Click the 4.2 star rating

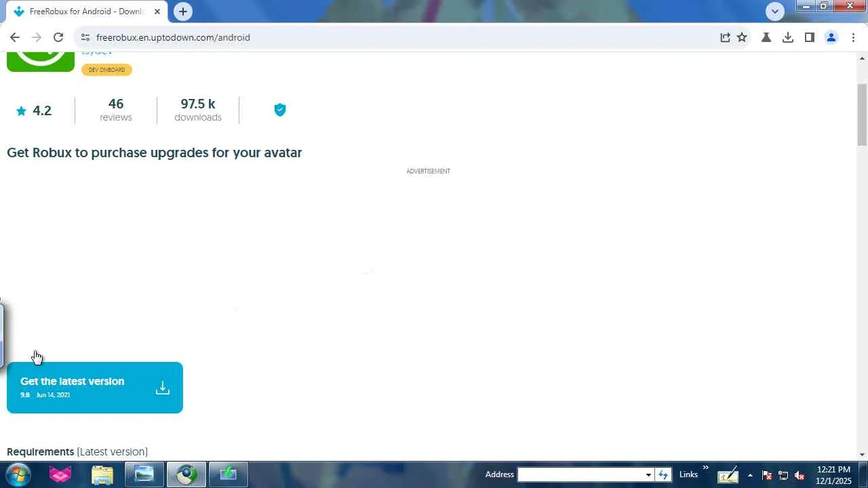(x=34, y=110)
